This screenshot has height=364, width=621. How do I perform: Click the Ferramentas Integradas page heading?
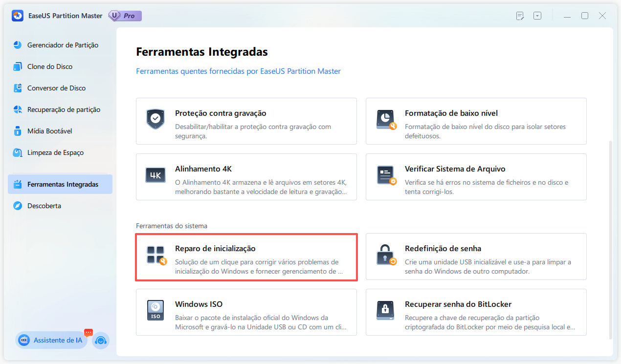202,52
